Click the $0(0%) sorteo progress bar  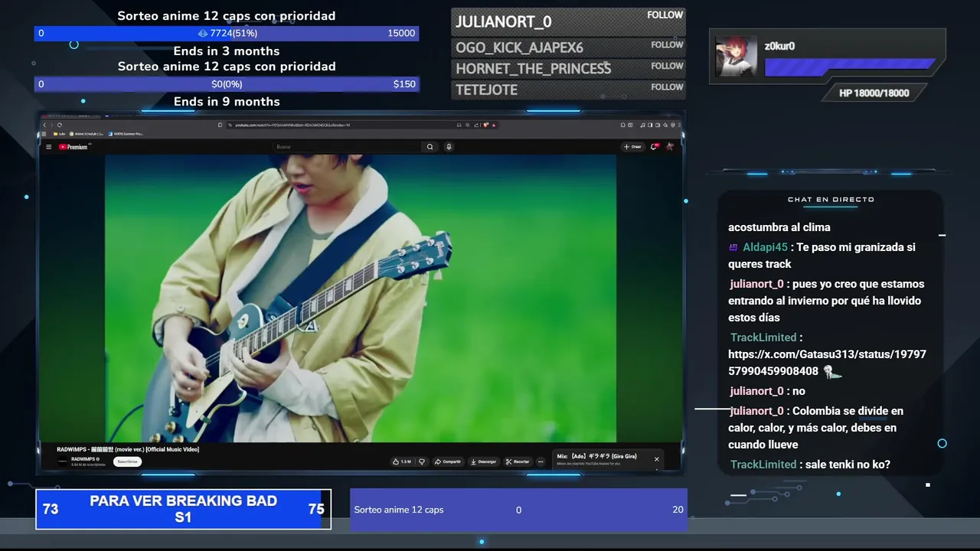(x=227, y=84)
